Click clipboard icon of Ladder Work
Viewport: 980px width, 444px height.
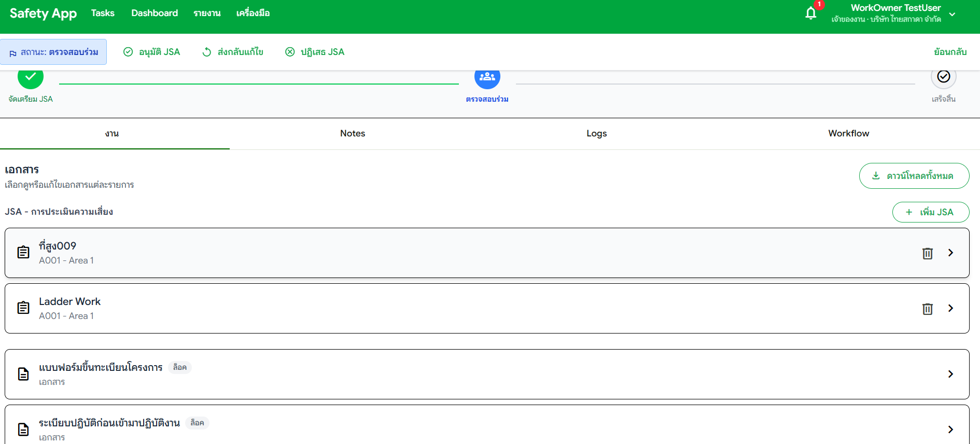[x=23, y=308]
